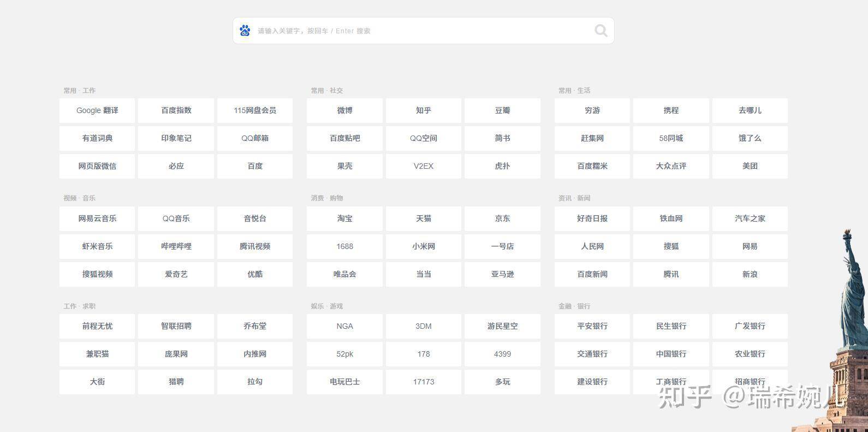Viewport: 868px width, 432px height.
Task: Shop on 淘宝
Action: 344,218
